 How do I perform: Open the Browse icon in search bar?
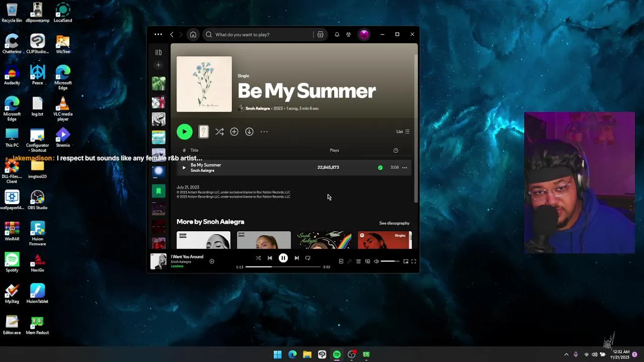320,35
